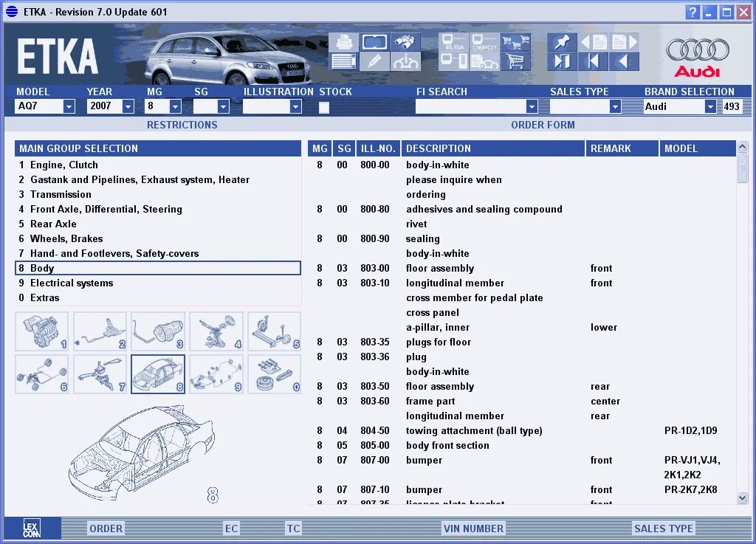Image resolution: width=756 pixels, height=544 pixels.
Task: Open the SG dropdown
Action: pyautogui.click(x=223, y=106)
